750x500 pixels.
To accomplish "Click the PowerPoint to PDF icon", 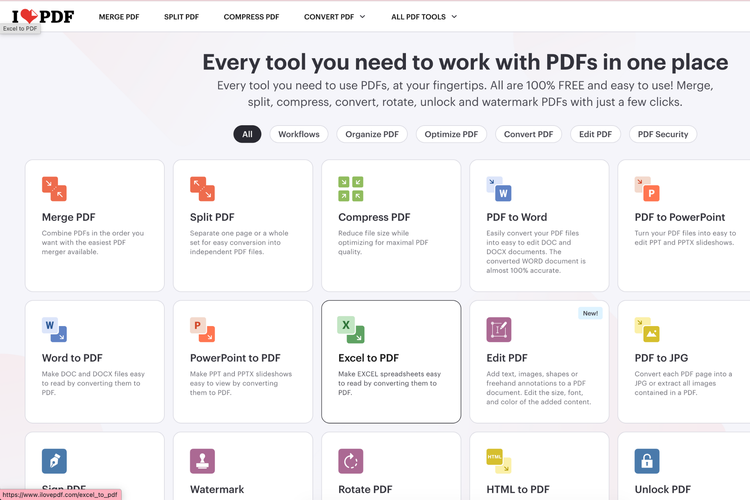I will (202, 330).
